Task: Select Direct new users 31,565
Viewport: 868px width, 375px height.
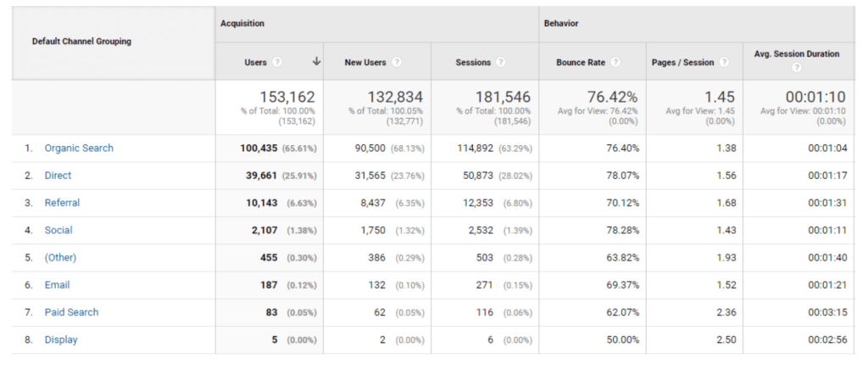Action: [370, 176]
